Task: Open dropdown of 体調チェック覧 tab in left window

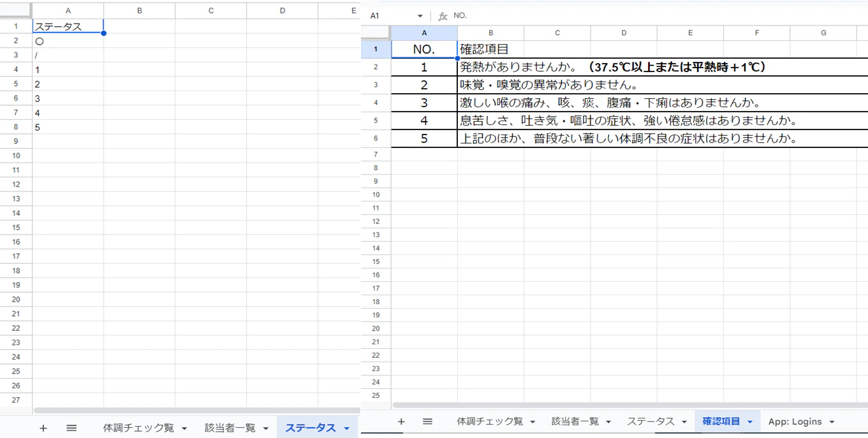Action: (x=184, y=428)
